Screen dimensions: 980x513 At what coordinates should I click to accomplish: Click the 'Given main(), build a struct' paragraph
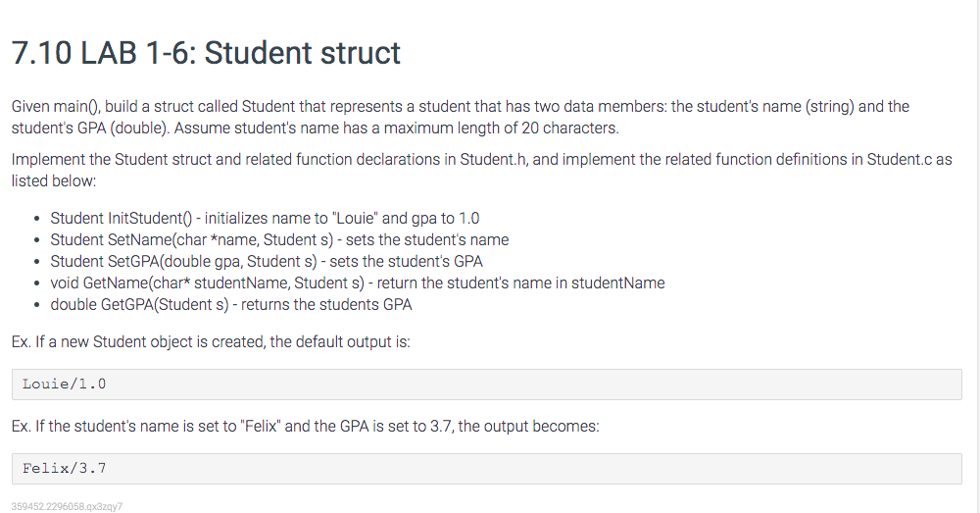click(x=460, y=117)
